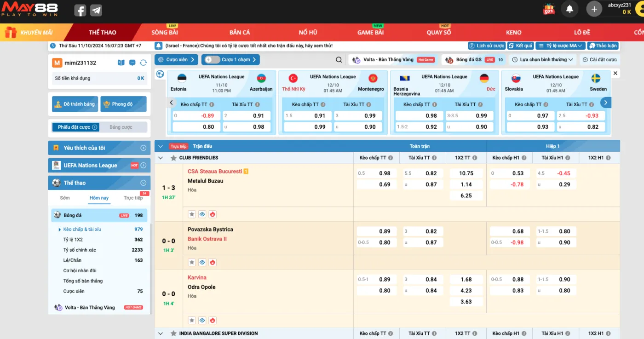Screen dimensions: 644x339
Task: Favorite the CSA Steaua Bucuresti match star
Action: point(192,214)
